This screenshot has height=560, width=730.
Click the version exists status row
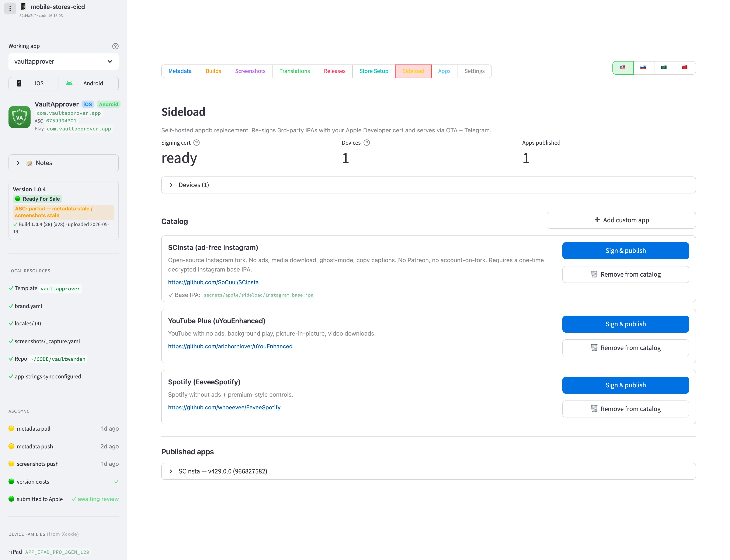(x=63, y=482)
